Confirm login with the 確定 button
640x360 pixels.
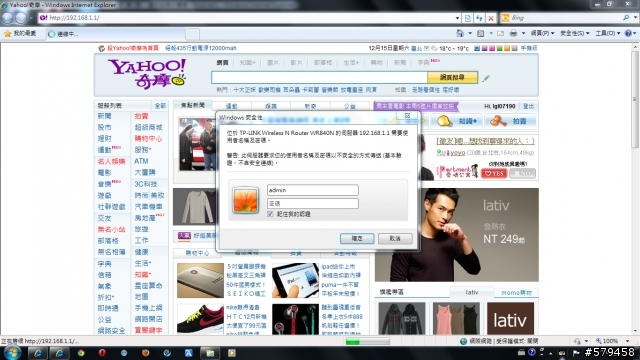357,238
